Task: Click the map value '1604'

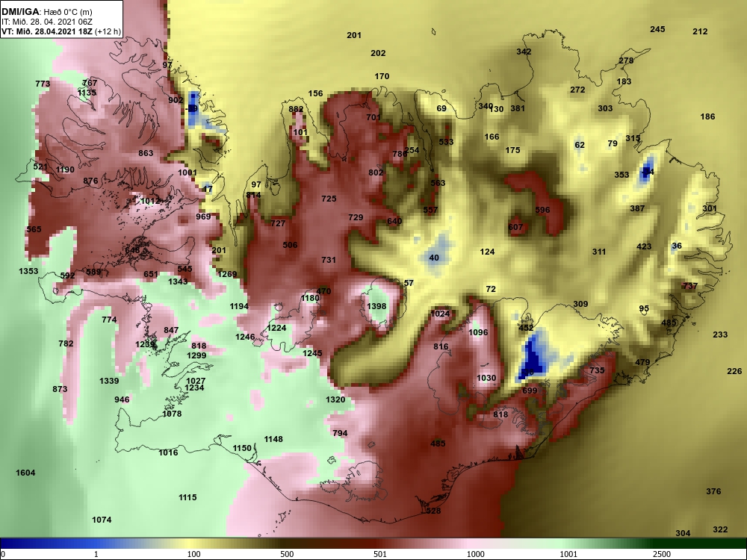Action: [25, 473]
